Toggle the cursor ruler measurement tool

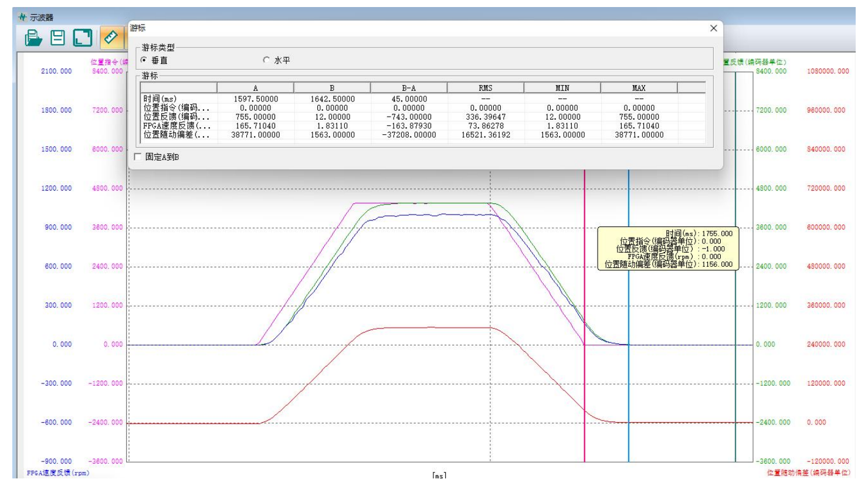point(110,38)
